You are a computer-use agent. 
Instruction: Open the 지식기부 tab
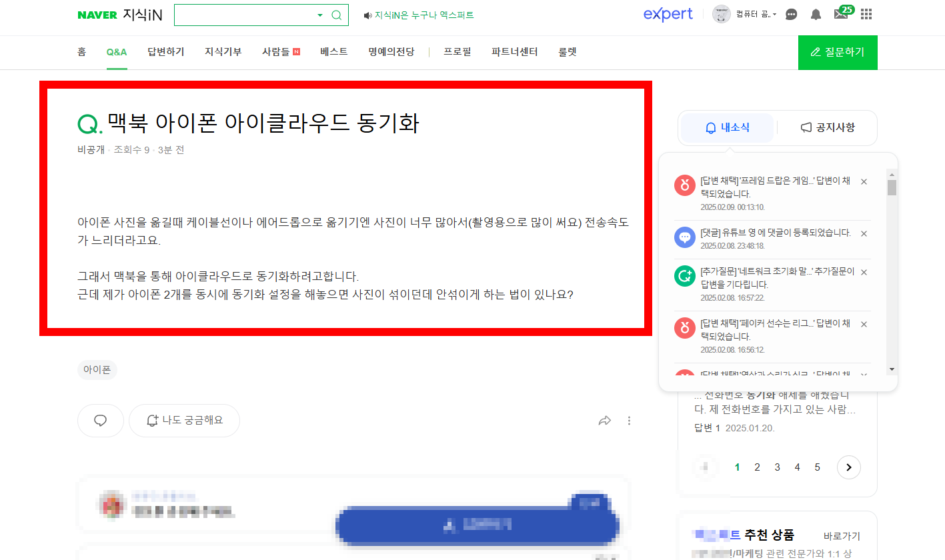click(x=223, y=51)
